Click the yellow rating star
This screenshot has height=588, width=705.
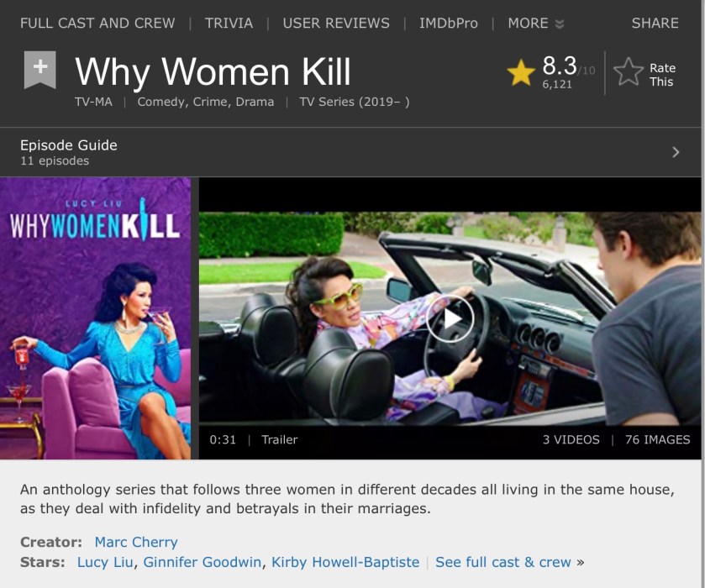[521, 72]
